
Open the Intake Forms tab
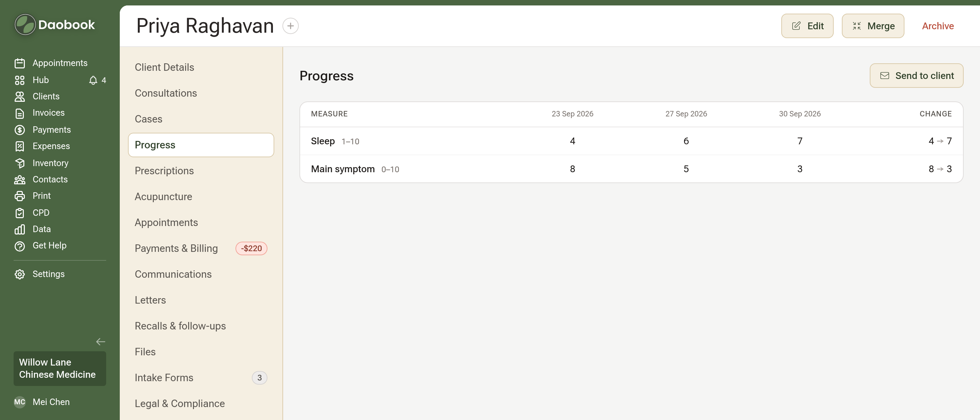point(201,378)
